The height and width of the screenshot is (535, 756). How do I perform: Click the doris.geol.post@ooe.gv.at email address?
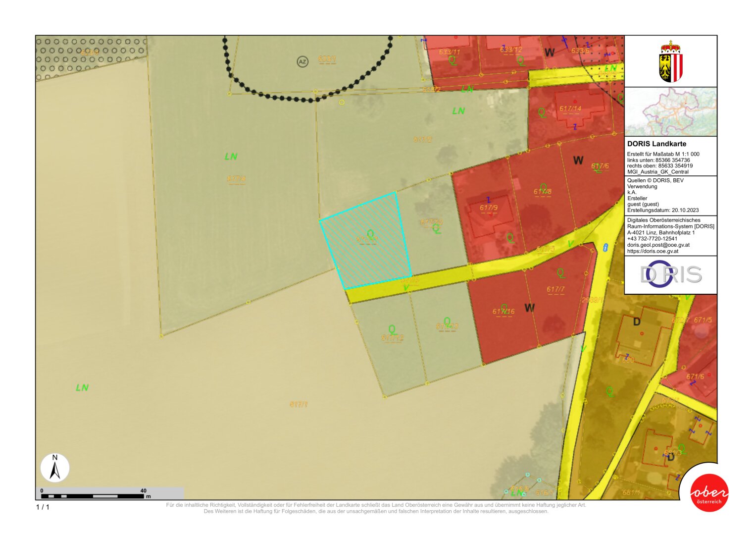coord(658,245)
